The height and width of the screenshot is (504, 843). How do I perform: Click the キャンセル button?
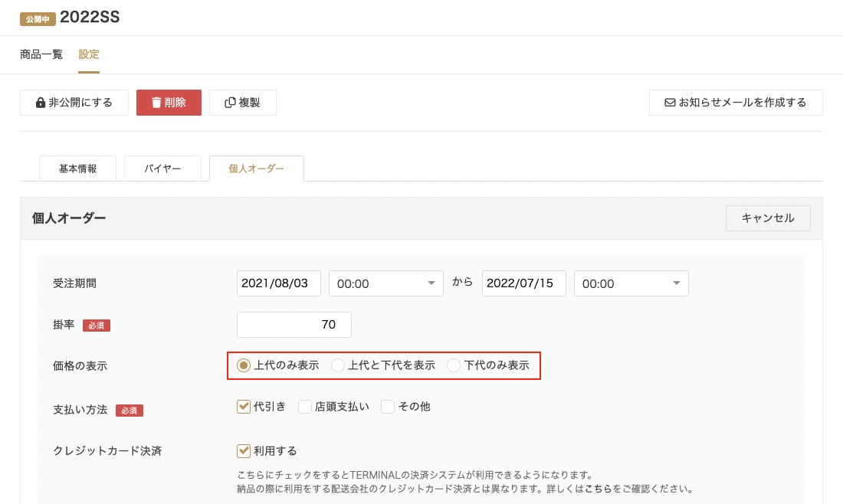767,218
